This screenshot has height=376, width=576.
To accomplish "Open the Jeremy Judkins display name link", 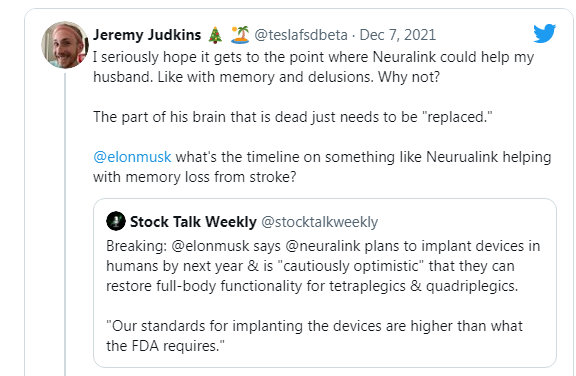I will point(147,35).
